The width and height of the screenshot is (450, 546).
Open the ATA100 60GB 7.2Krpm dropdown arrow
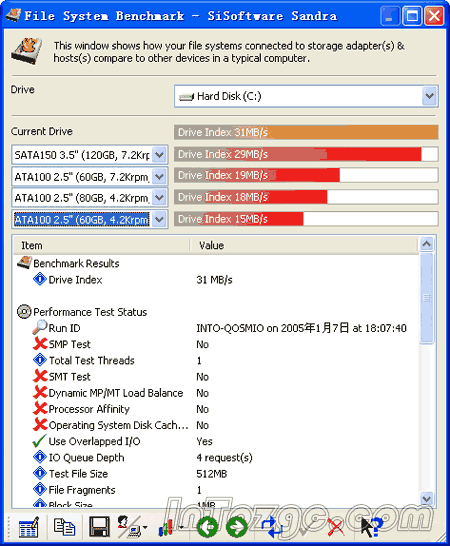click(160, 177)
